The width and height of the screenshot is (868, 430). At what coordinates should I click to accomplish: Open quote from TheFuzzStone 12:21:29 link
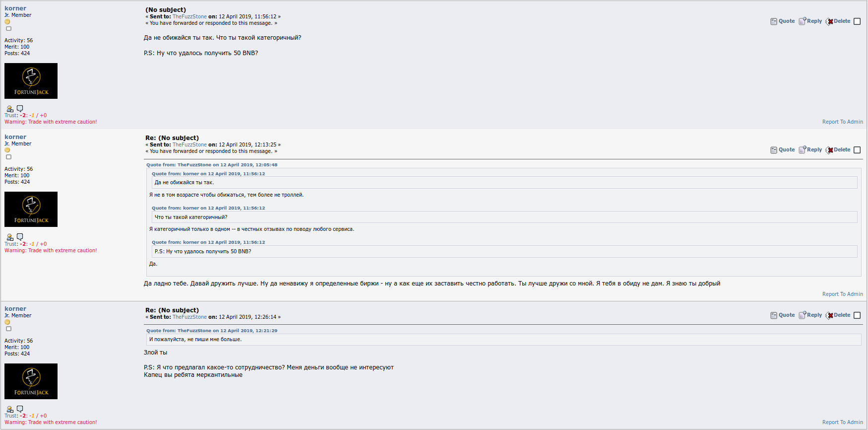(x=212, y=331)
